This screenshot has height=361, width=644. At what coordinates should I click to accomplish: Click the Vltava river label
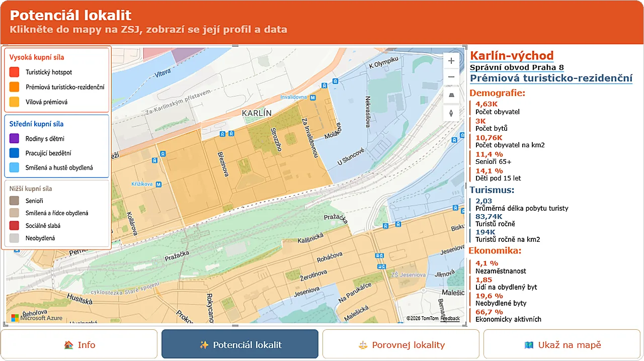[x=163, y=73]
